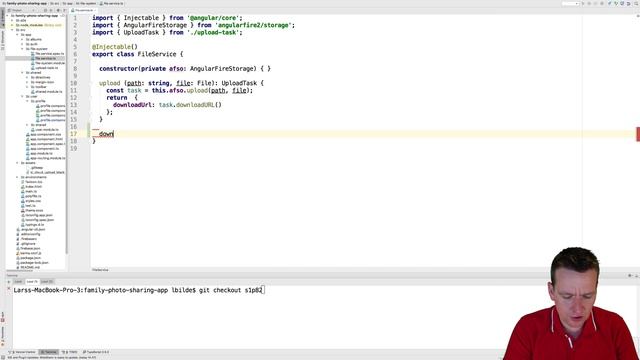640x360 pixels.
Task: Select file.service.spec.ts in project tree
Action: click(x=48, y=53)
